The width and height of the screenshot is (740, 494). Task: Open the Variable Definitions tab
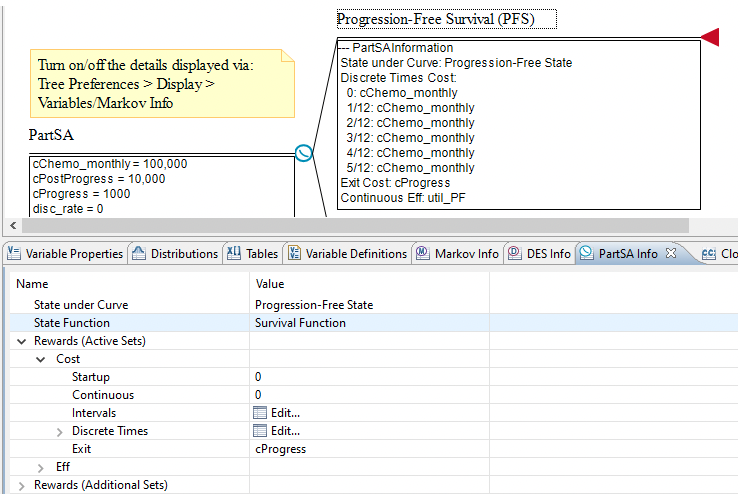click(348, 254)
